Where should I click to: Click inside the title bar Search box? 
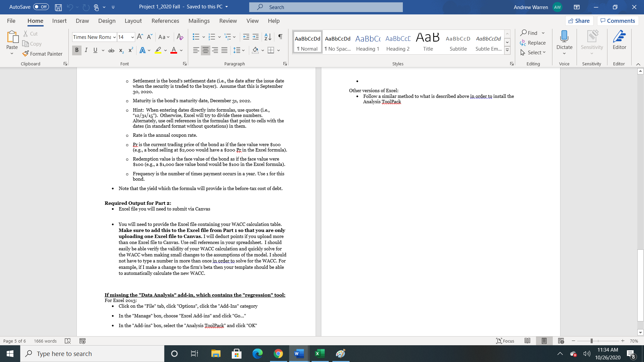click(325, 7)
